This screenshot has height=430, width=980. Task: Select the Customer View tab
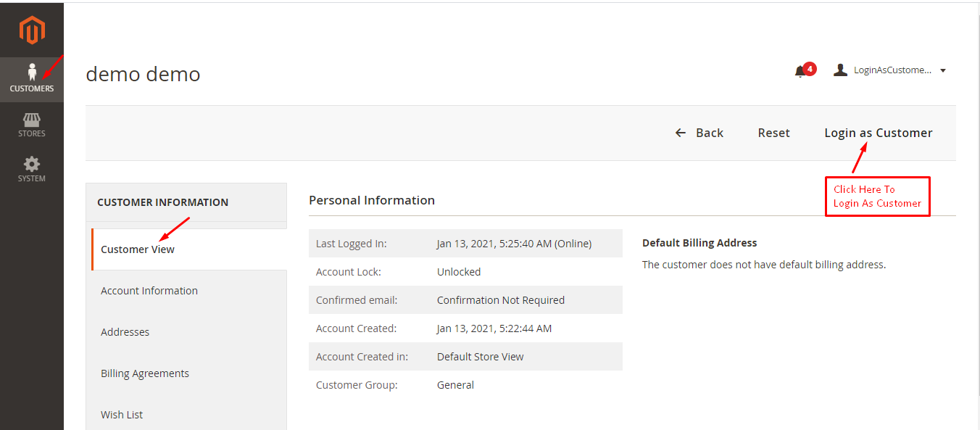click(138, 249)
